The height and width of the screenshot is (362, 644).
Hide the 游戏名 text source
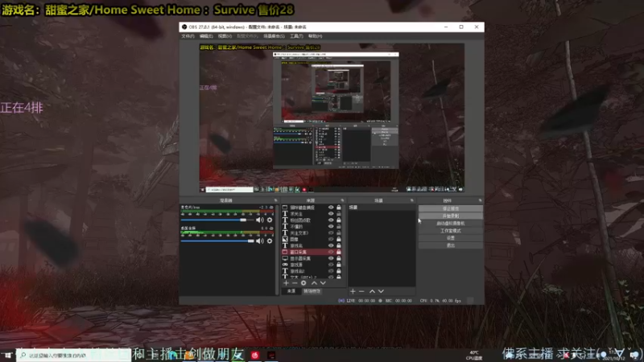[x=331, y=245]
